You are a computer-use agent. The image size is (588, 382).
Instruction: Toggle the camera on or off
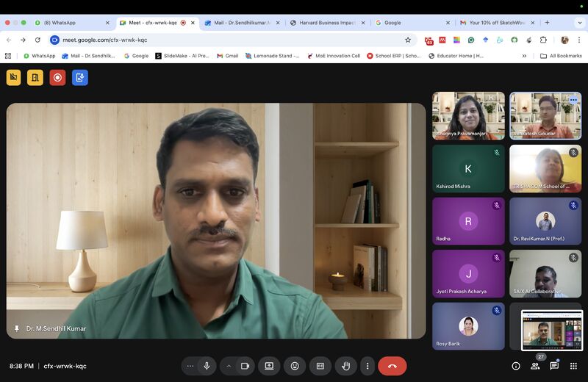point(245,366)
